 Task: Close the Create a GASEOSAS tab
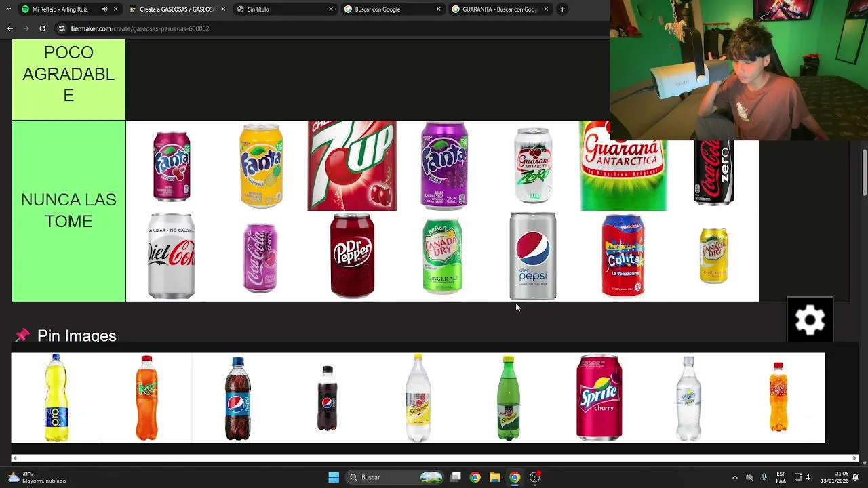[x=223, y=9]
